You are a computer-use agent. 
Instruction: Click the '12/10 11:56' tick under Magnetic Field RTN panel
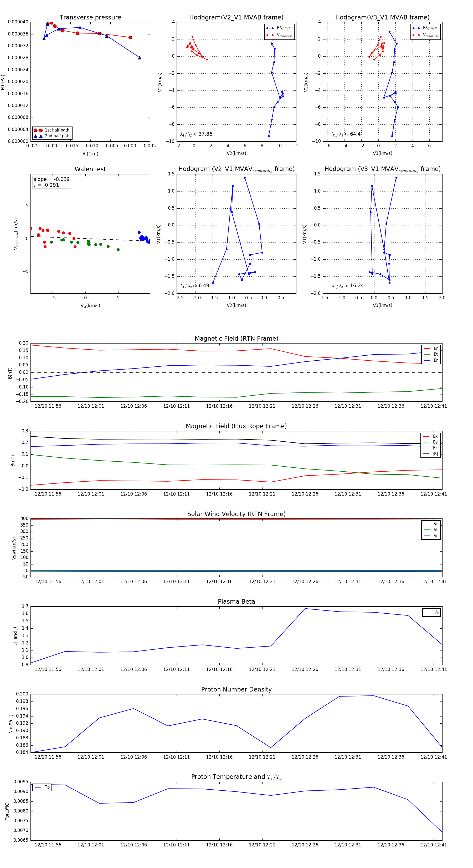coord(48,406)
